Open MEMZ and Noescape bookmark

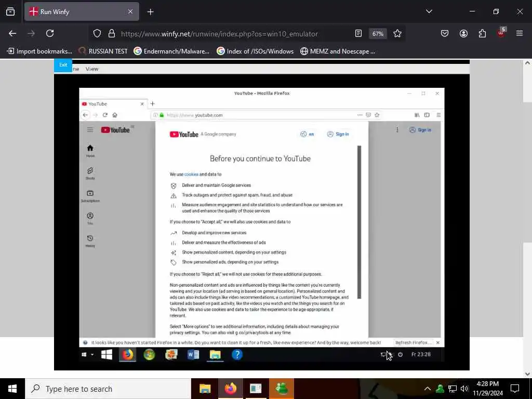pos(338,51)
